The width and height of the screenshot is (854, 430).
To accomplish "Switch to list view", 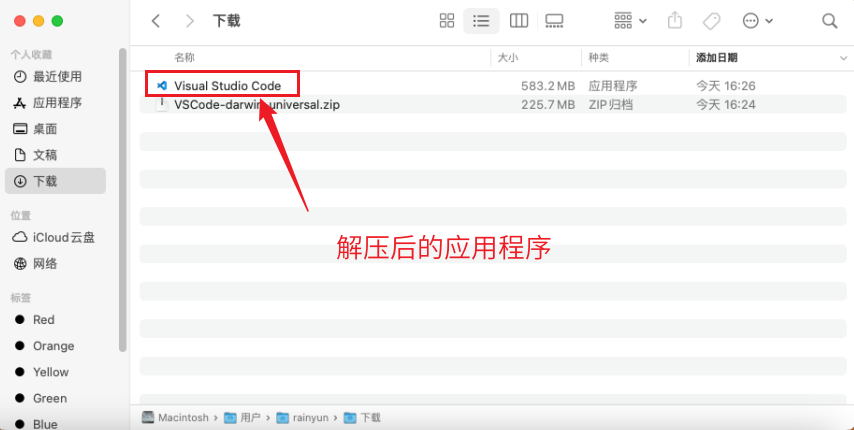I will coord(481,21).
